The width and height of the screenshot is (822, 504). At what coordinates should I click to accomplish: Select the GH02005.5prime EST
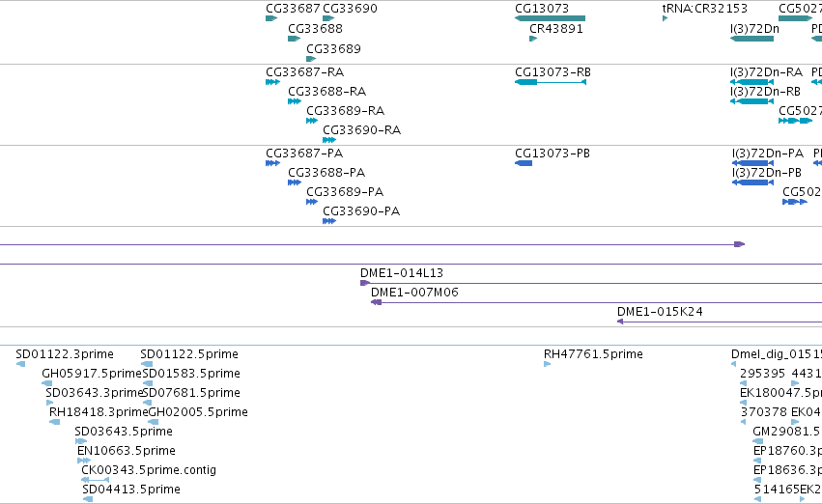point(153,422)
